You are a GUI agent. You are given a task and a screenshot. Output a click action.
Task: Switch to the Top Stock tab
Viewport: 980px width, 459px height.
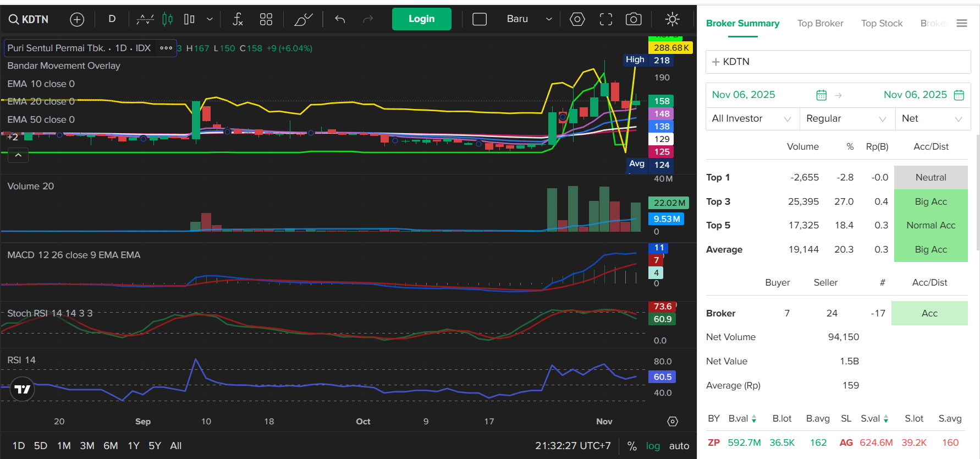[x=882, y=23]
